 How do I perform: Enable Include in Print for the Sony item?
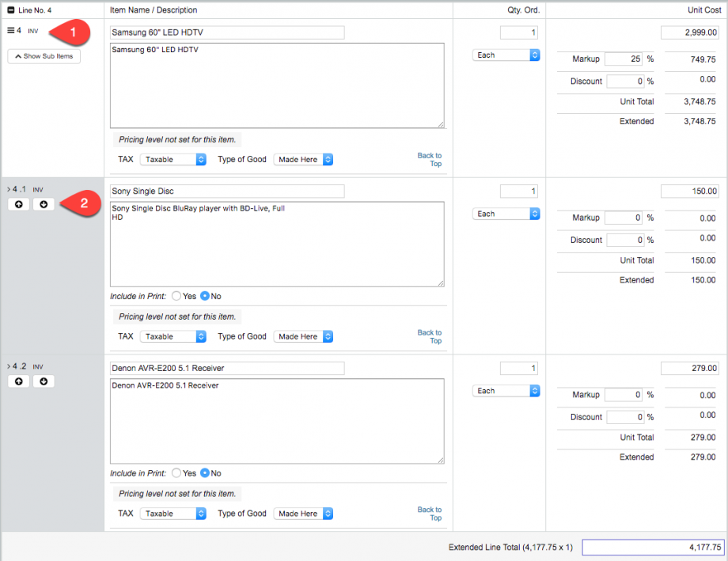[176, 296]
